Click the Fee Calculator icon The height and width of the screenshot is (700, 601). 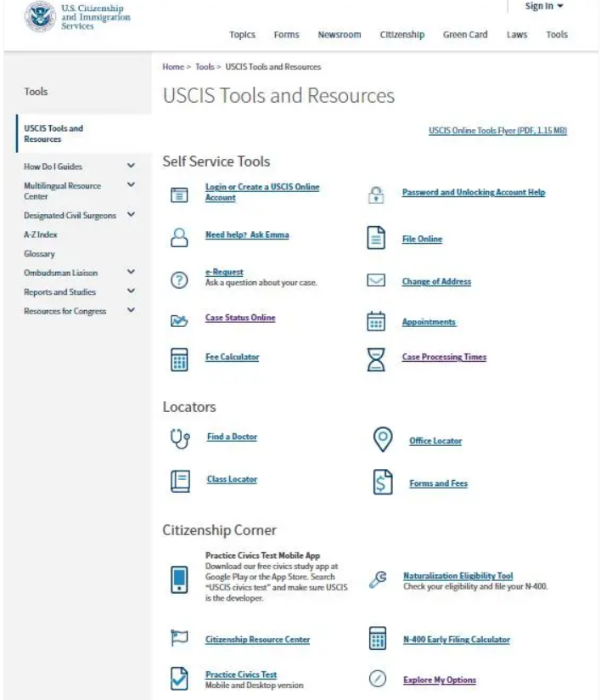click(179, 359)
